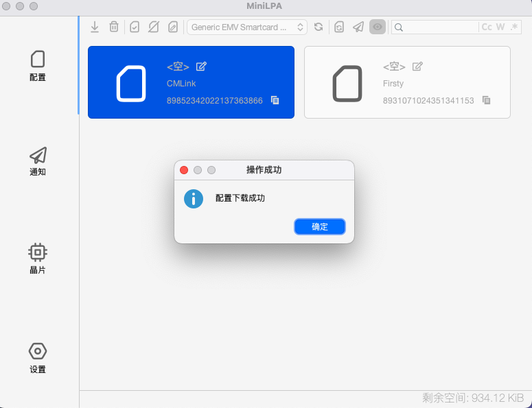
Task: Click the refresh card reader icon
Action: [x=319, y=27]
